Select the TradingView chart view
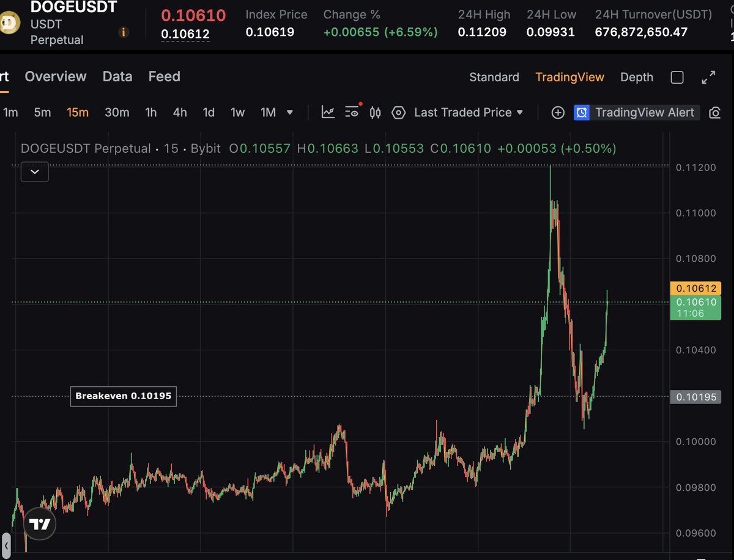 pos(569,77)
